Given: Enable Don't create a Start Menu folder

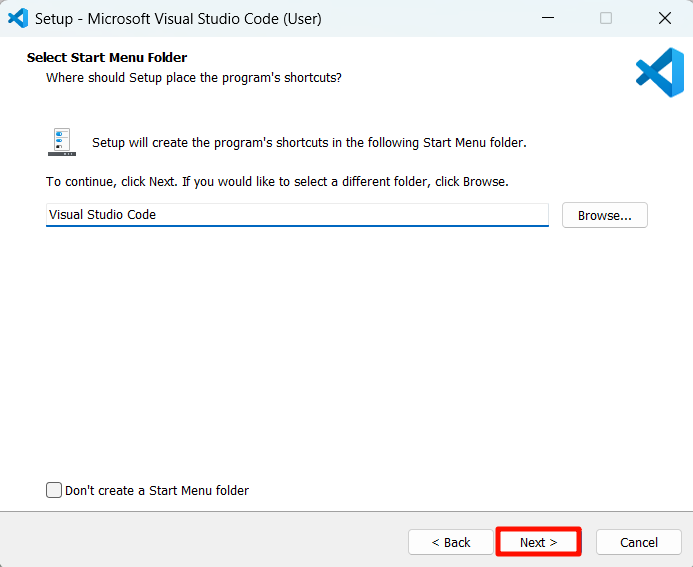Looking at the screenshot, I should [54, 490].
